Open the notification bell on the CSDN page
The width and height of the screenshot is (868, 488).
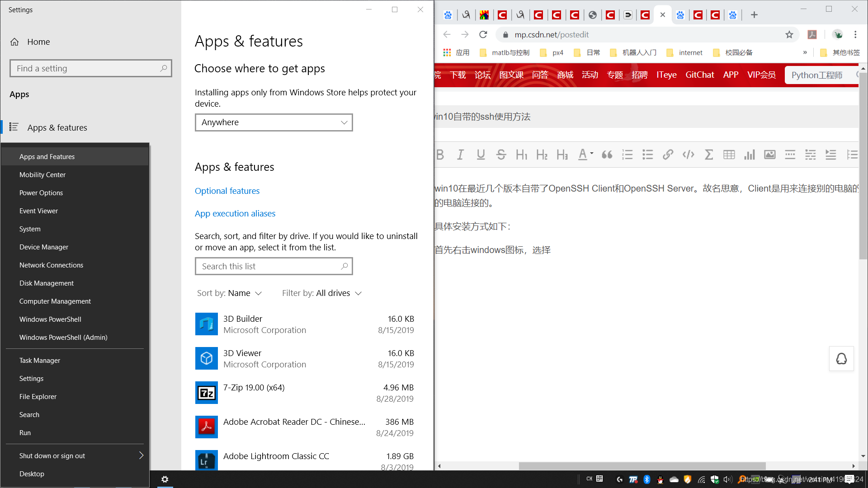point(841,358)
